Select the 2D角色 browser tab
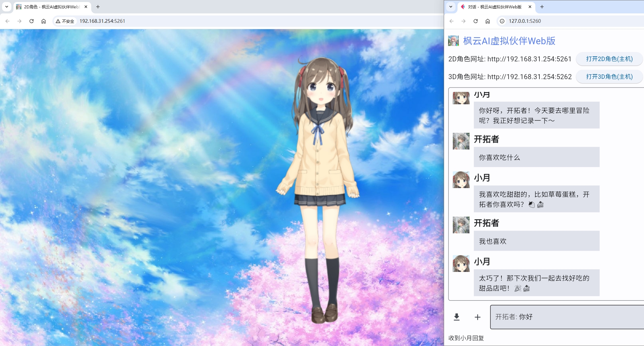 [x=50, y=7]
